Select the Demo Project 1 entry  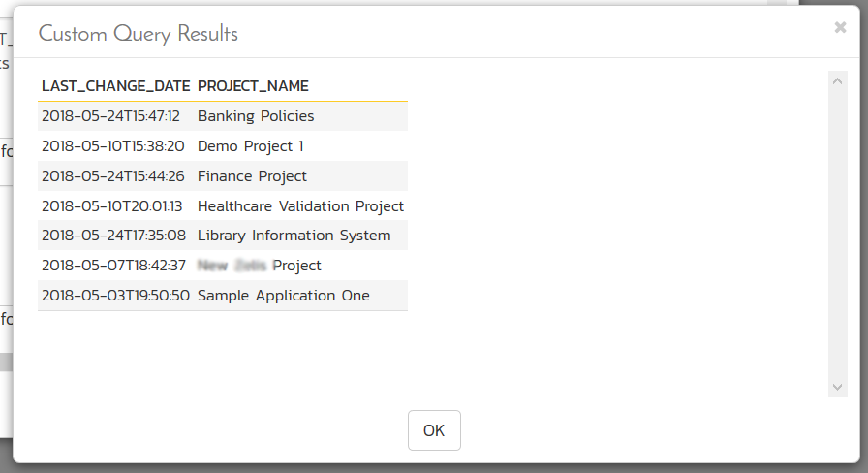tap(250, 146)
